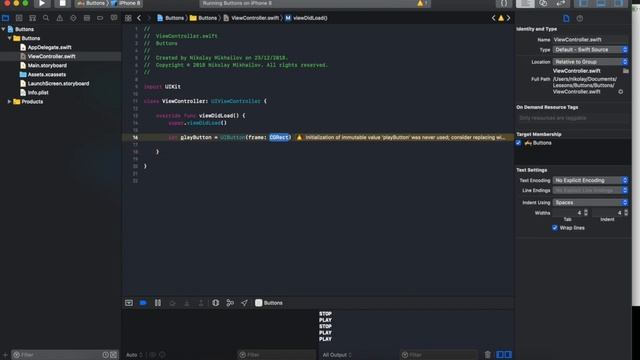Run the project with the Play button
640x360 pixels.
[42, 3]
